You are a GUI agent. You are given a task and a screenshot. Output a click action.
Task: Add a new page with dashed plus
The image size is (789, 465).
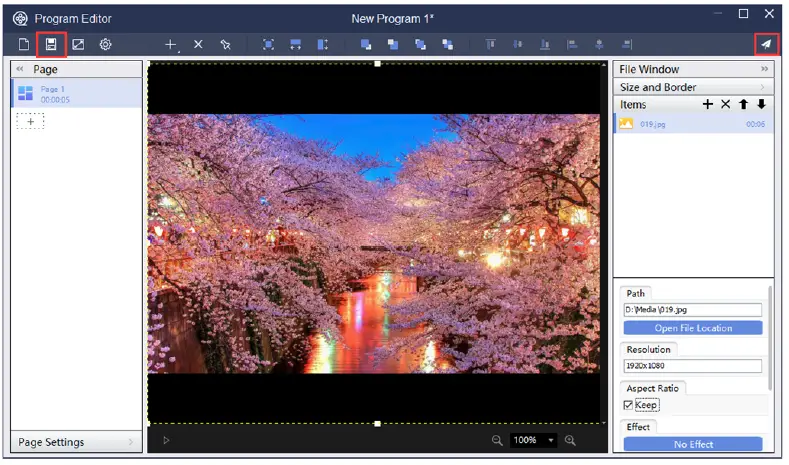pos(31,121)
